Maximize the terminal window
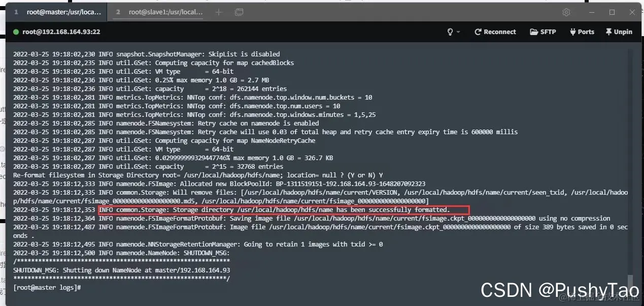 (612, 12)
